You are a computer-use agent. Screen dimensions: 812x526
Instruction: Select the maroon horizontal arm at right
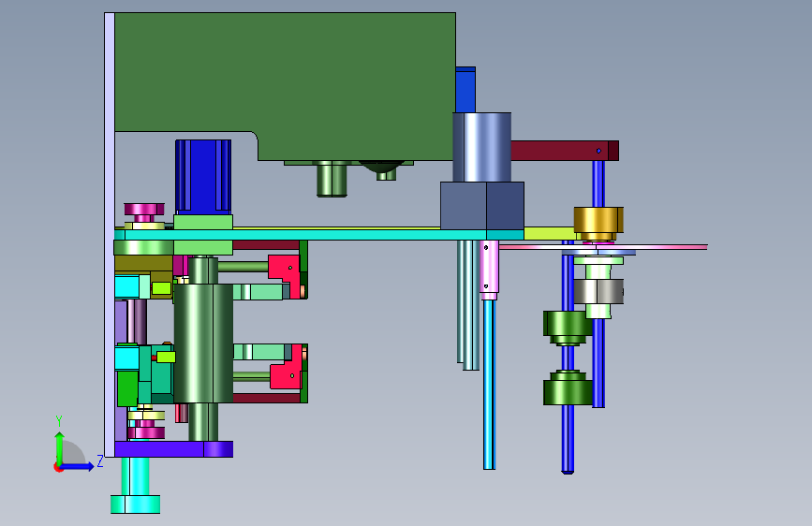(x=565, y=151)
